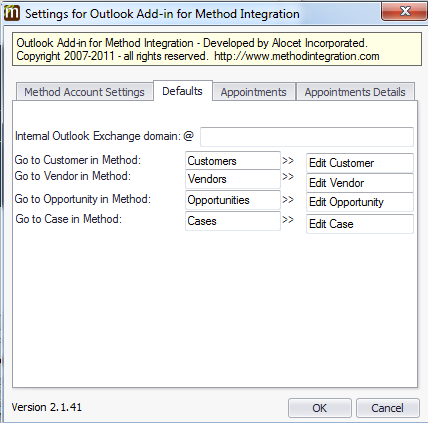
Task: Switch to Method Account Settings tab
Action: [x=84, y=92]
